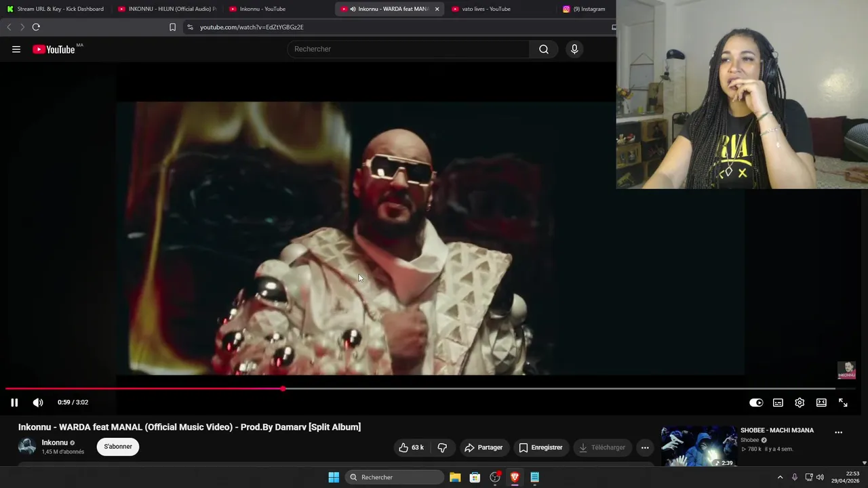Expand hidden system tray icons chevron

780,477
